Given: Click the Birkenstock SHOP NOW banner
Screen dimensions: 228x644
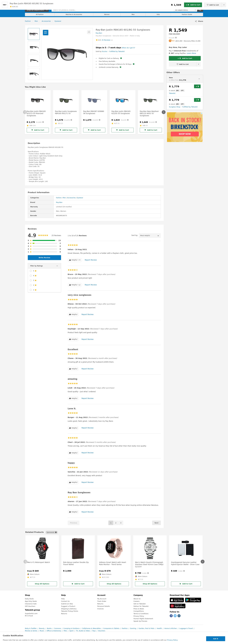Looking at the screenshot, I should click(185, 134).
